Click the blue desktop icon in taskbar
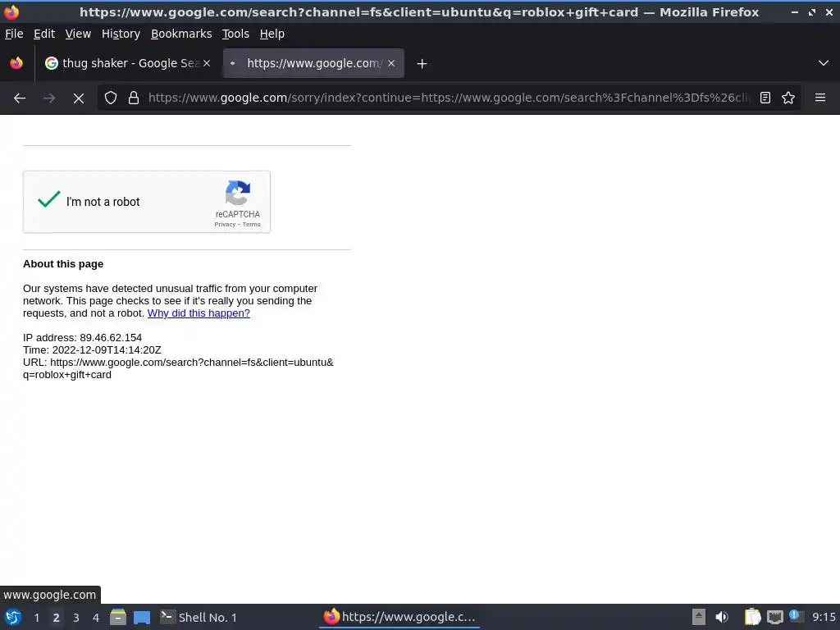 [x=142, y=618]
